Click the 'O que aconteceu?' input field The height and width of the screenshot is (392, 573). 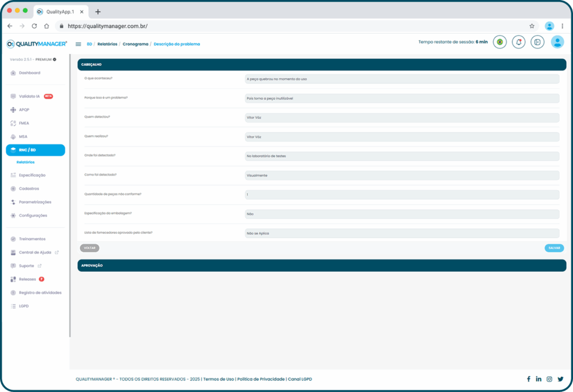[402, 79]
